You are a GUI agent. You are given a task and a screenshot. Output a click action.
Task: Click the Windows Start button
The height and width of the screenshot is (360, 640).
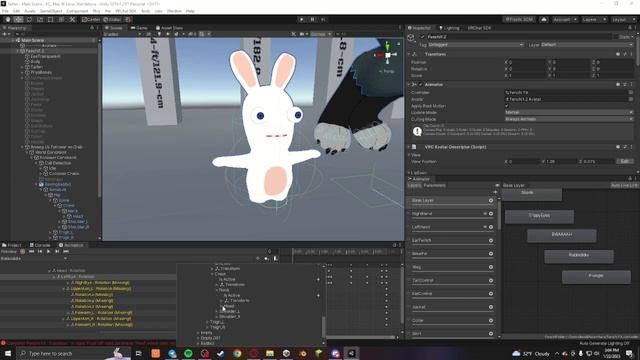[8, 353]
